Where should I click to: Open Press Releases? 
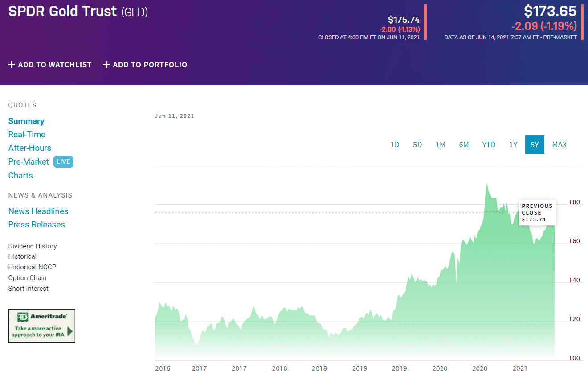(x=37, y=225)
